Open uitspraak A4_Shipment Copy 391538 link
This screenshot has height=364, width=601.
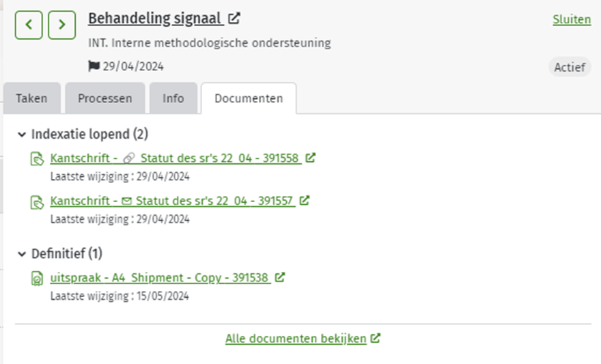tap(160, 277)
